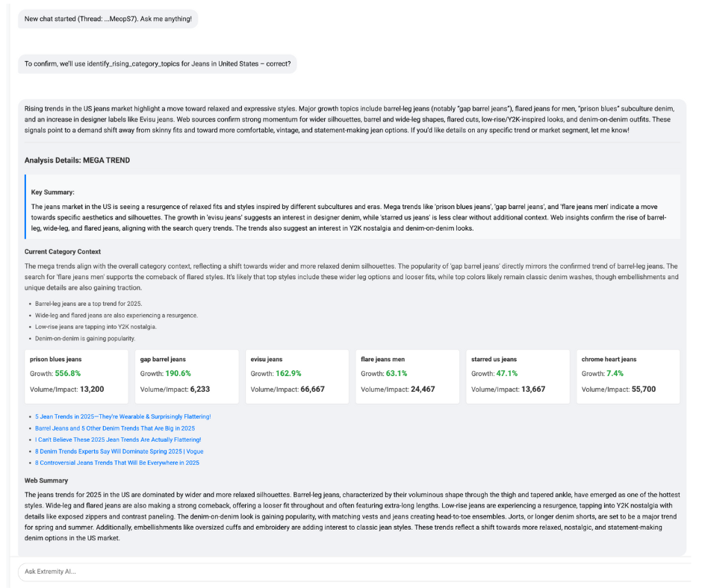Click the 'Key Summary' highlighted box
Image resolution: width=702 pixels, height=588 pixels.
click(352, 207)
